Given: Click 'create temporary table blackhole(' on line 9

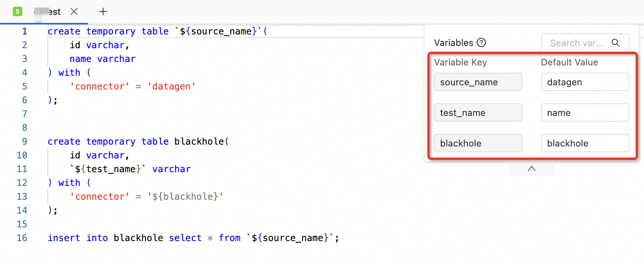Looking at the screenshot, I should (138, 141).
